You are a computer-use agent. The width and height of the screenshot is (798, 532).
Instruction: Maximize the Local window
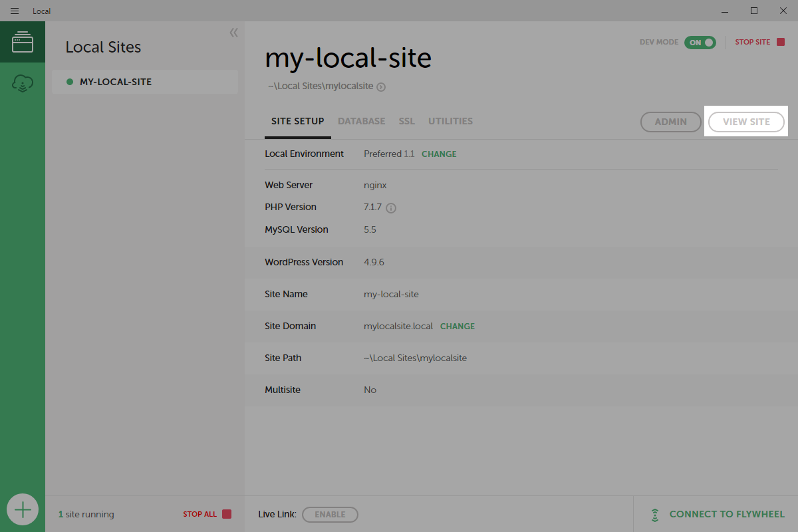pos(754,11)
